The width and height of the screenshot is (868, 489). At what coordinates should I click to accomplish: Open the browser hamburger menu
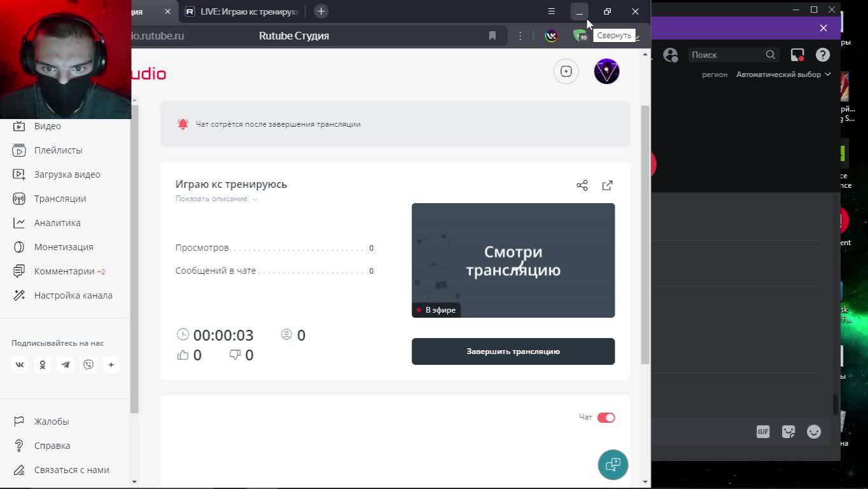(x=551, y=11)
